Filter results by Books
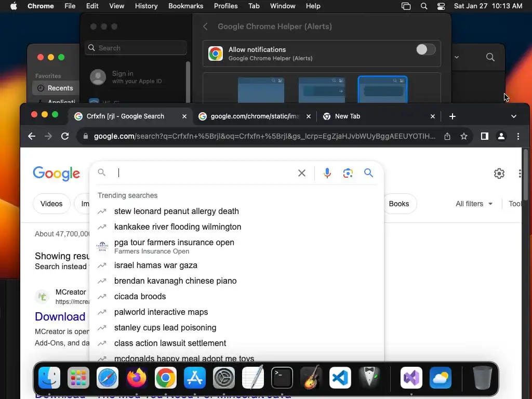 pos(399,204)
